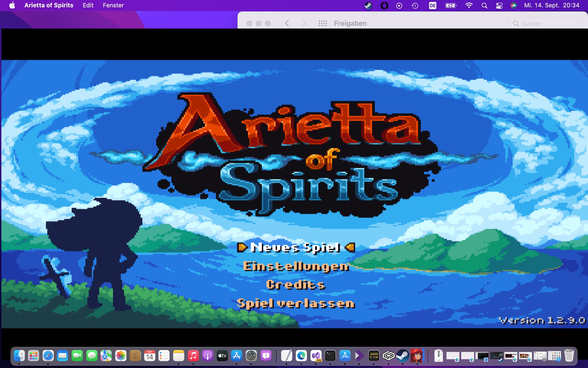Open the first App Store icon in Dock
The width and height of the screenshot is (588, 368).
[x=236, y=356]
